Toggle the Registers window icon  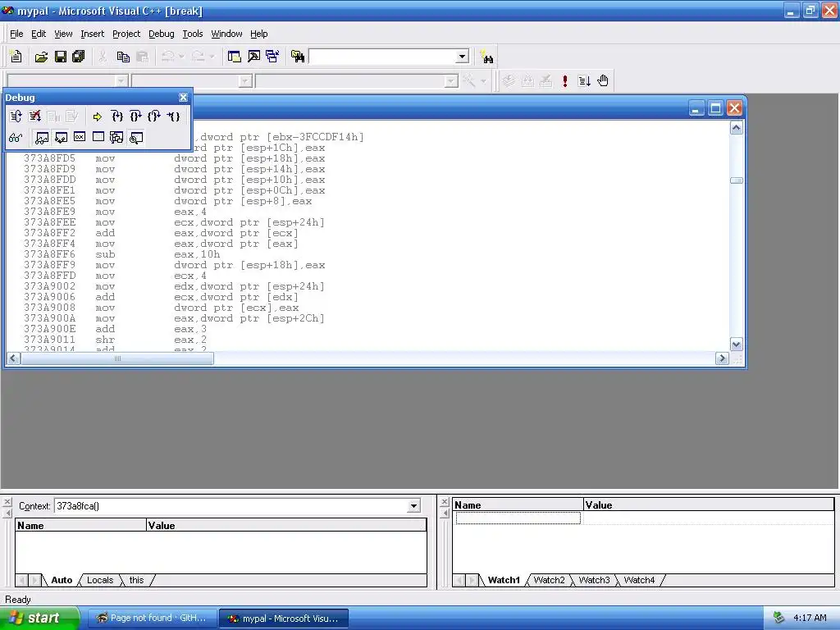point(80,138)
